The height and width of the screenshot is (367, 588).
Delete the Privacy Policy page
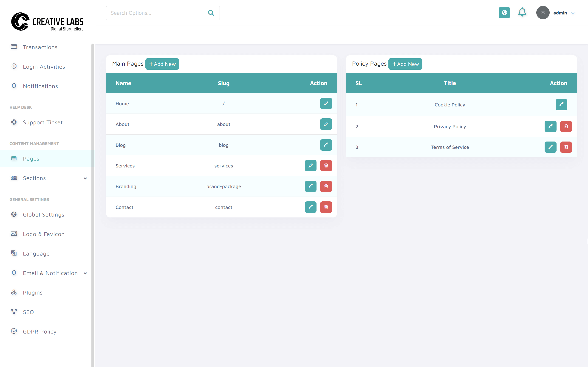click(566, 126)
